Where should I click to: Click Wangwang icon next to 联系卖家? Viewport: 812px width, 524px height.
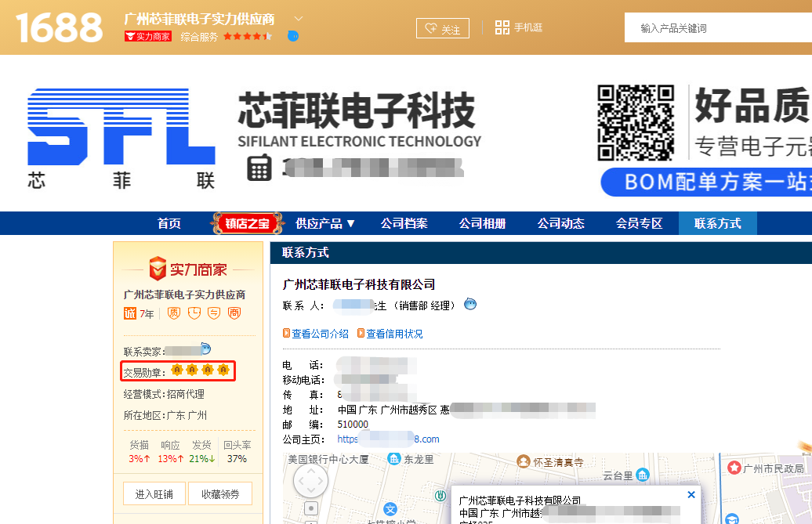(x=205, y=349)
